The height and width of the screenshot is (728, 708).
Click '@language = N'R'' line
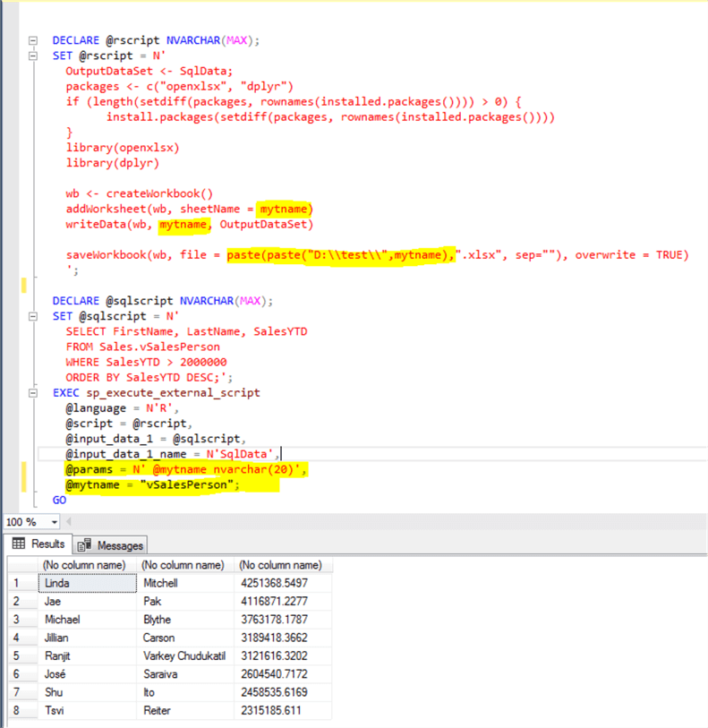[x=122, y=408]
